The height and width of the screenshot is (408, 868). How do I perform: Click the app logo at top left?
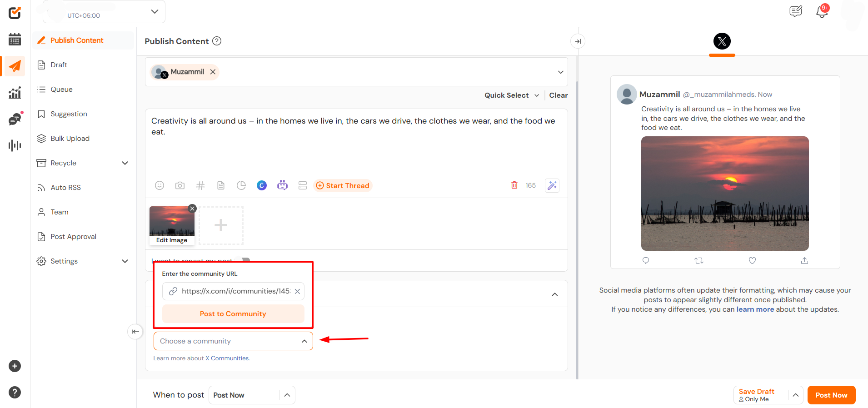15,13
